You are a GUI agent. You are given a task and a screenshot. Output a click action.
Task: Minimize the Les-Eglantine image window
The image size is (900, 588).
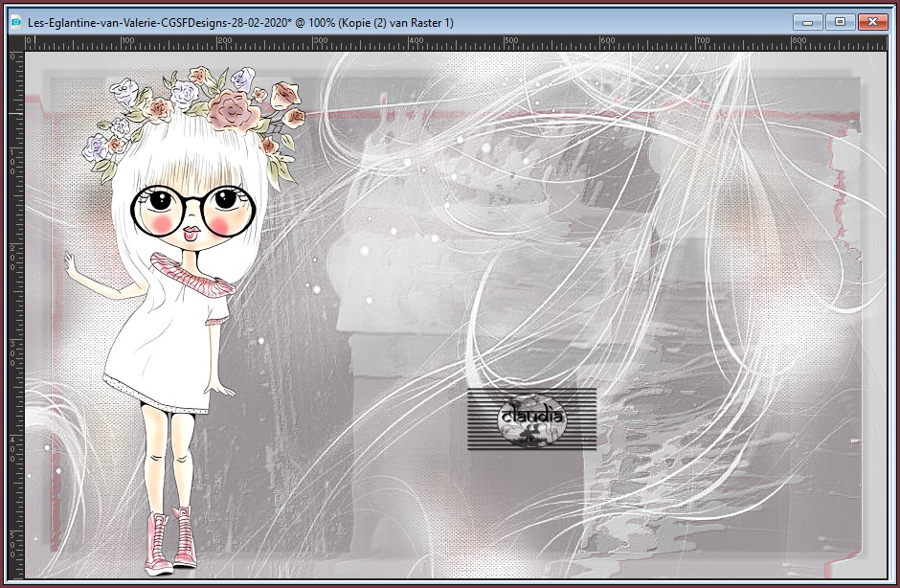pos(808,22)
